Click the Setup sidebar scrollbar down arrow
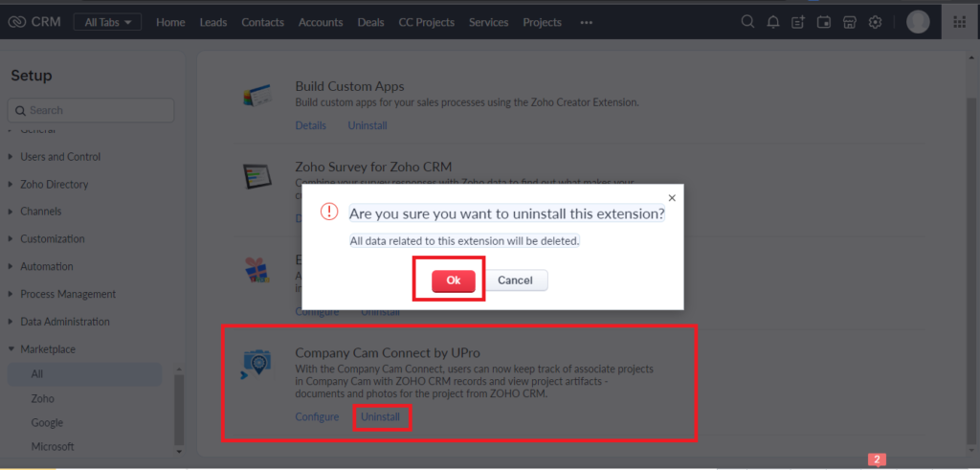Image resolution: width=980 pixels, height=470 pixels. 179,451
